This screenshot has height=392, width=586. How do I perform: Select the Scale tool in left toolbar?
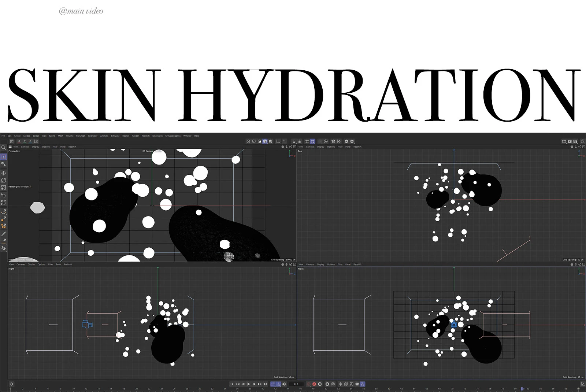click(x=4, y=188)
